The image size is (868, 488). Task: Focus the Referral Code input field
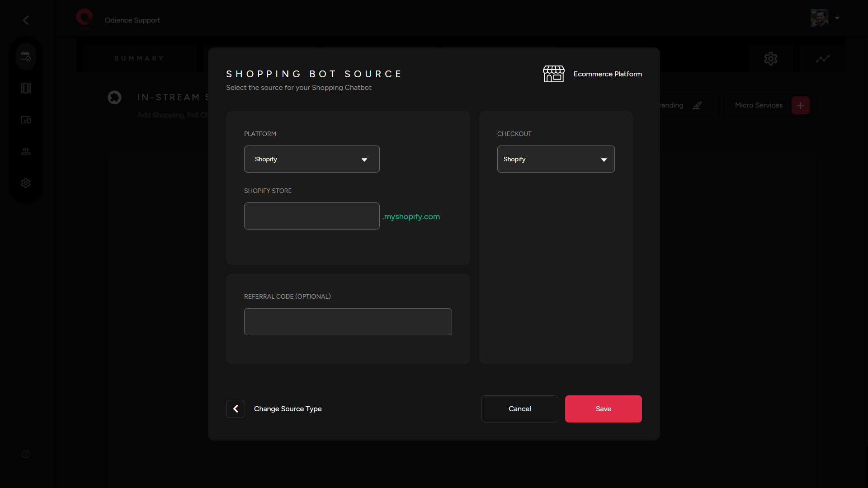(x=348, y=322)
